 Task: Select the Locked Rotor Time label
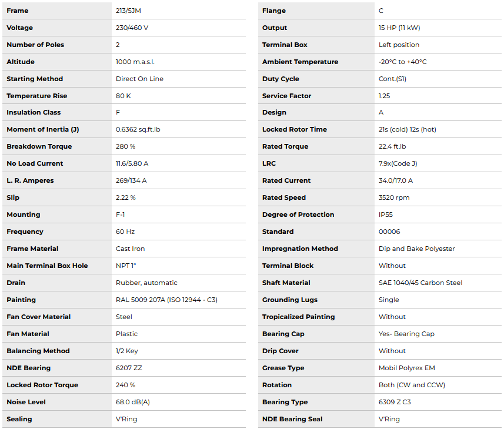click(x=294, y=129)
